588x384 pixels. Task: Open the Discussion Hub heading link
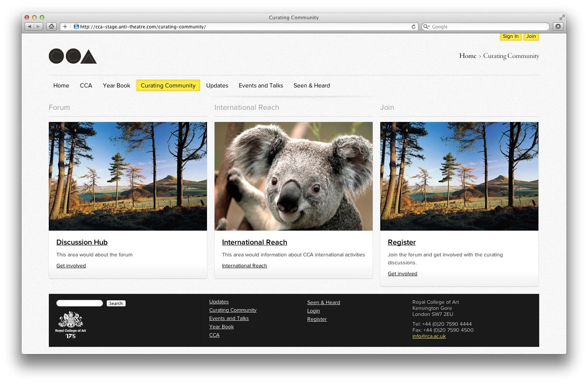click(x=82, y=242)
